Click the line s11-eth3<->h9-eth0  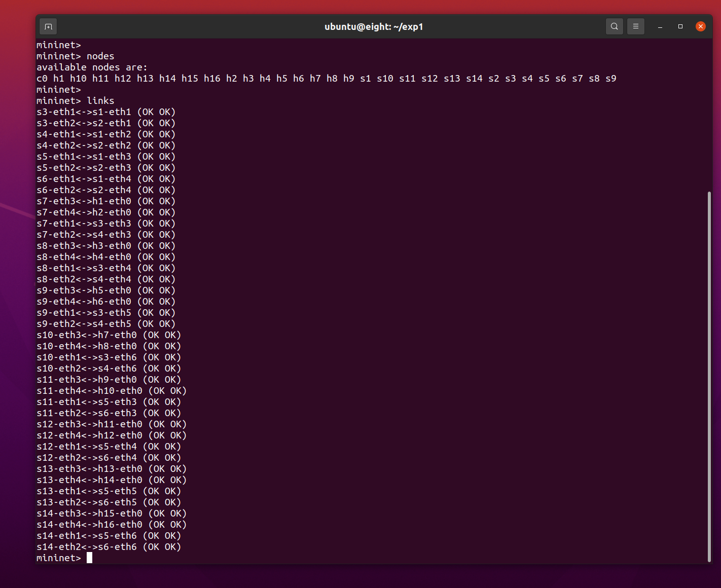coord(109,380)
